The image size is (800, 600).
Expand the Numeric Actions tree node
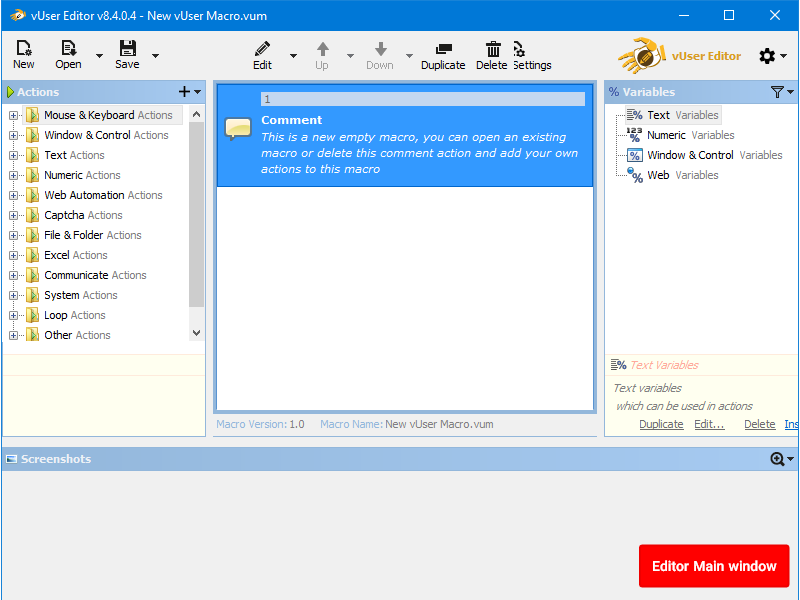[x=13, y=175]
